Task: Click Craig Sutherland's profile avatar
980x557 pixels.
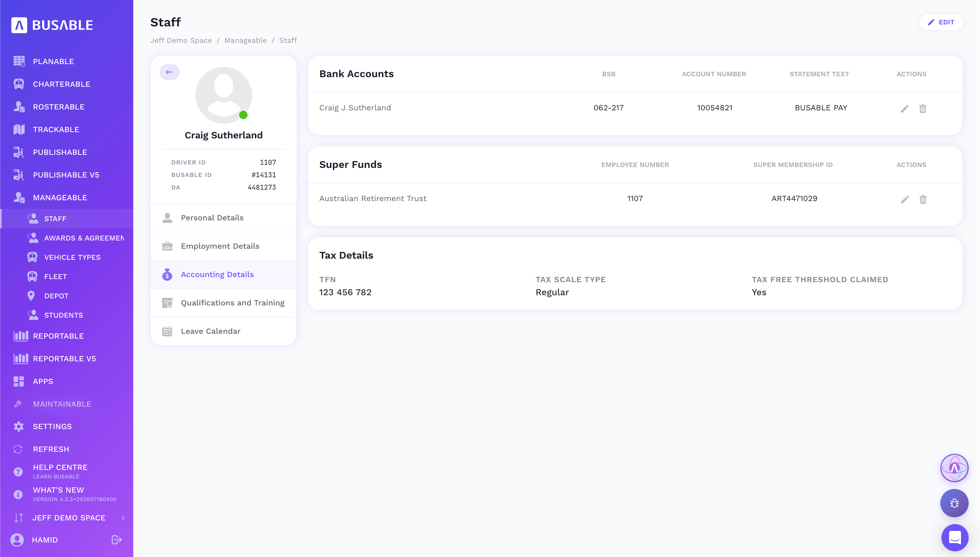Action: [223, 95]
